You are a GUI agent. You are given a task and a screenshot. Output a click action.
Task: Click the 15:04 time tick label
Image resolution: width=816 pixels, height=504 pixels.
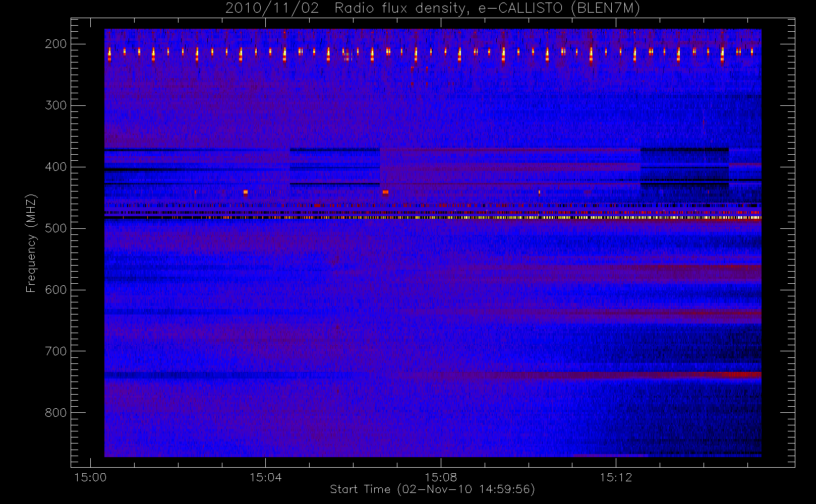point(266,477)
